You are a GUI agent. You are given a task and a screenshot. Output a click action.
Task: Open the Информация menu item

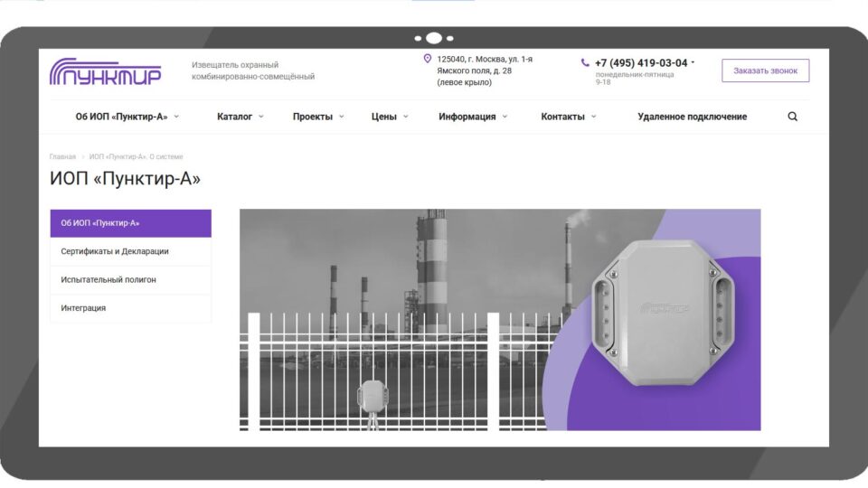pyautogui.click(x=467, y=117)
